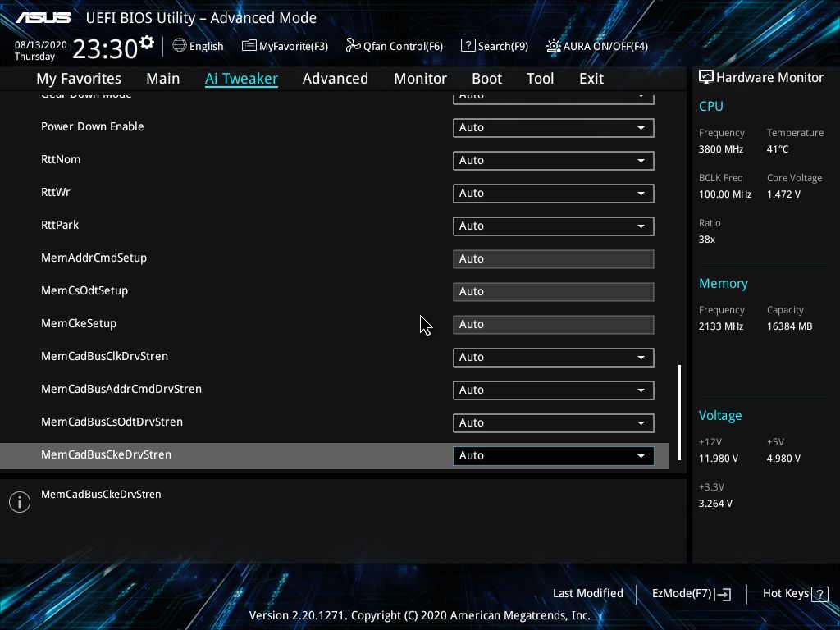
Task: Select the MemCkeSetup label
Action: [x=78, y=323]
